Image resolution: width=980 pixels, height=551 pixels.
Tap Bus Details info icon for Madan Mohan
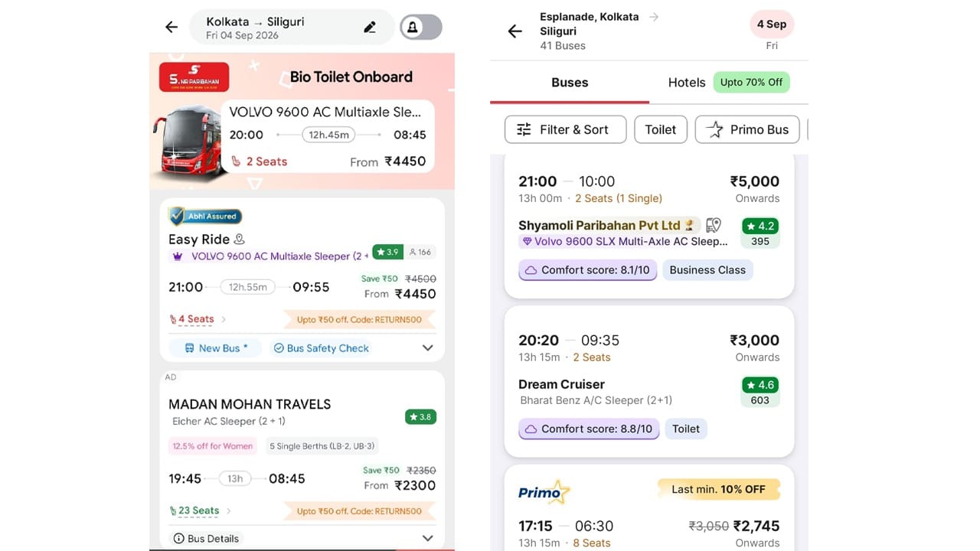(x=179, y=539)
